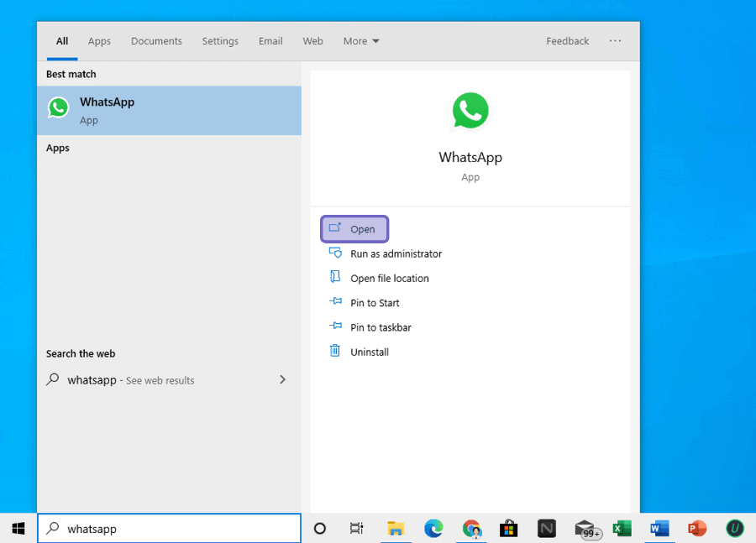Open the Settings search tab
Screen dimensions: 756x543
tap(220, 41)
